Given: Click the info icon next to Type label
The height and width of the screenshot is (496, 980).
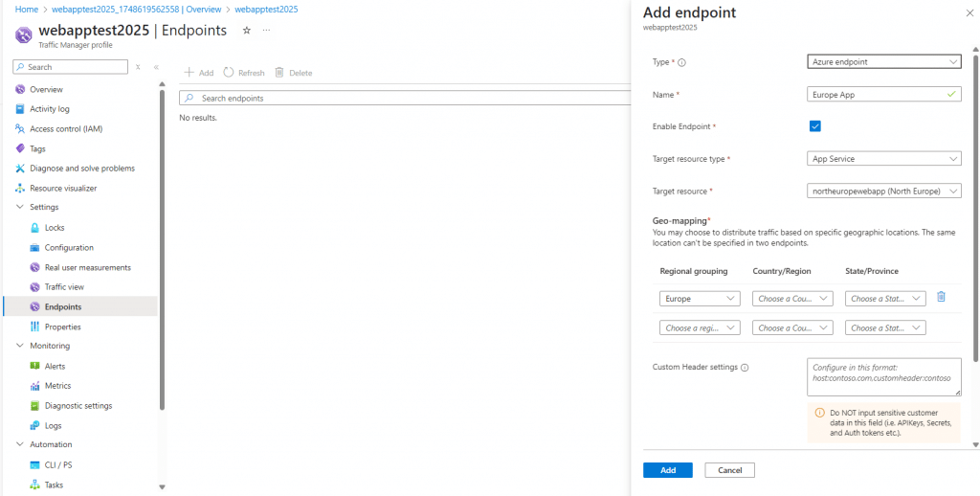Looking at the screenshot, I should [682, 62].
